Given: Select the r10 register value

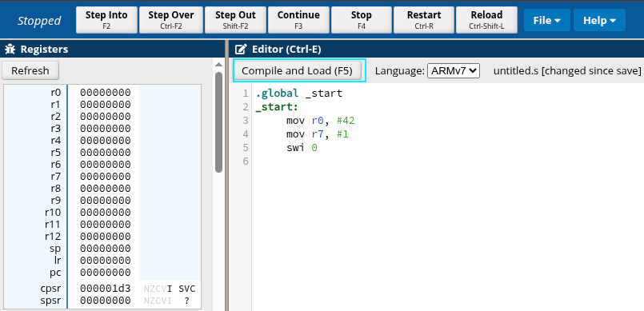Looking at the screenshot, I should pyautogui.click(x=105, y=213).
